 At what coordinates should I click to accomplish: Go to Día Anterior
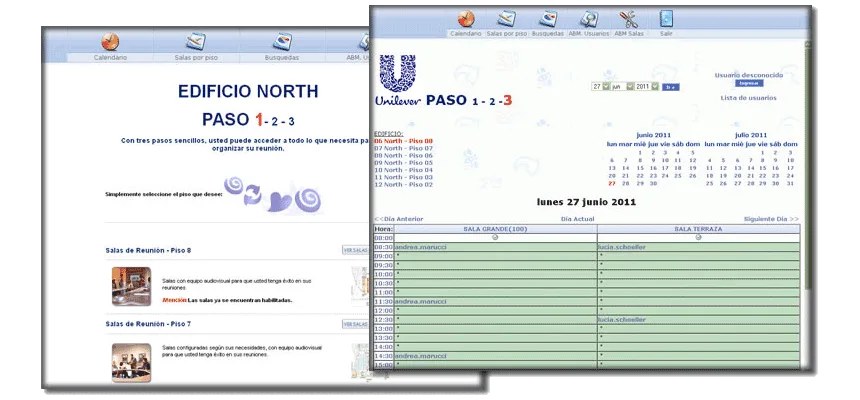pos(399,219)
